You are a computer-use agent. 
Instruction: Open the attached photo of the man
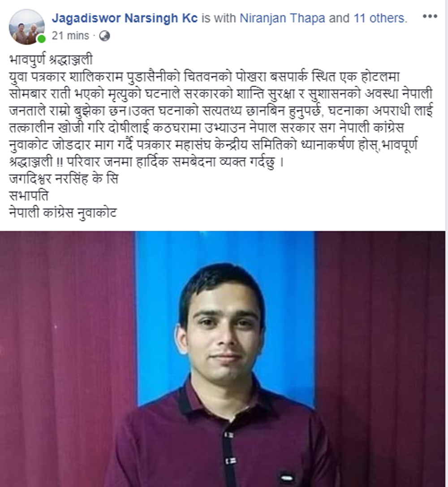pyautogui.click(x=223, y=359)
